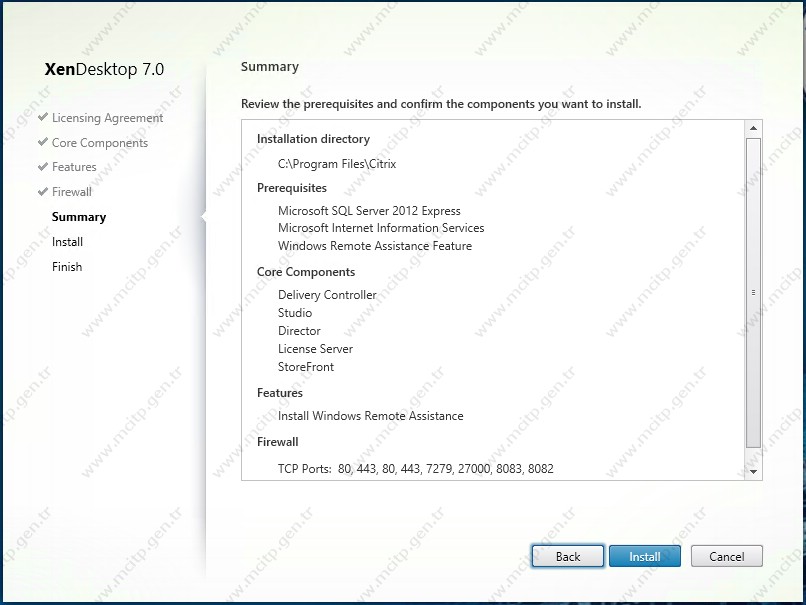Select Firewall step in sidebar
The height and width of the screenshot is (605, 806).
tap(71, 192)
